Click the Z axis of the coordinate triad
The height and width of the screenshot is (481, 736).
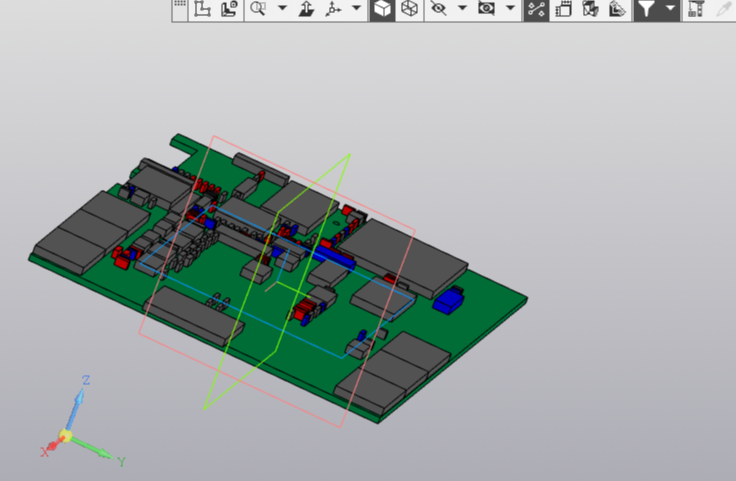[x=77, y=406]
